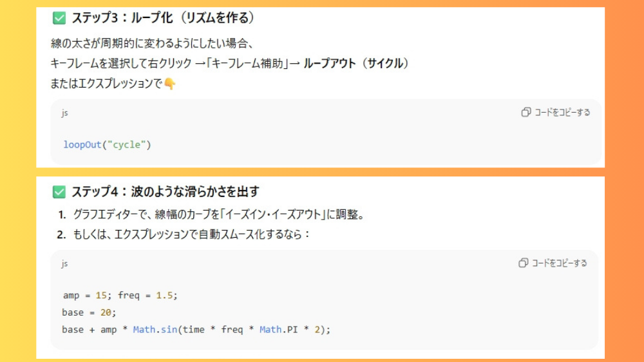The height and width of the screenshot is (362, 644).
Task: Click the green checkmark beside ステップ3
Action: coord(59,18)
